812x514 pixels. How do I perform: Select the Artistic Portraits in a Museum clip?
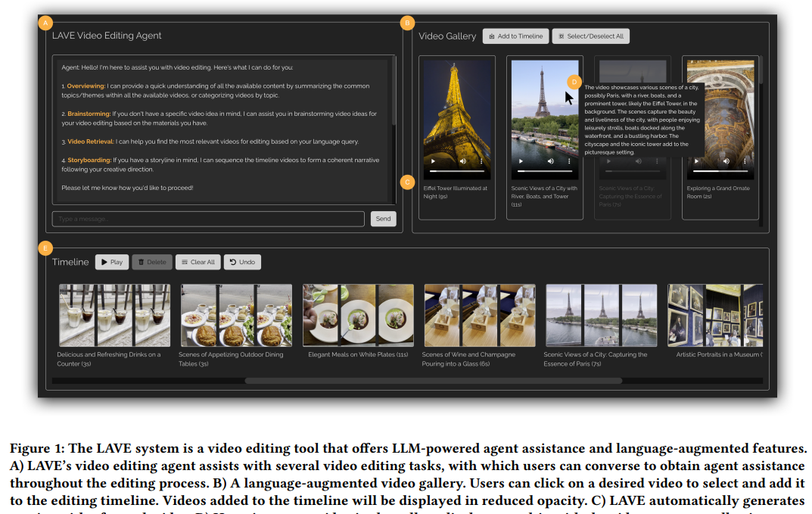(715, 315)
